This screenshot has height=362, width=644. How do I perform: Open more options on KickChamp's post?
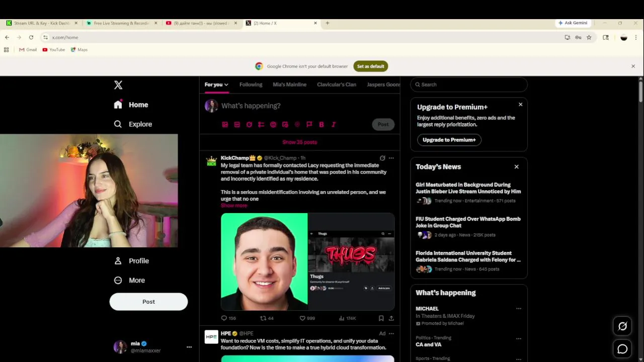[391, 158]
